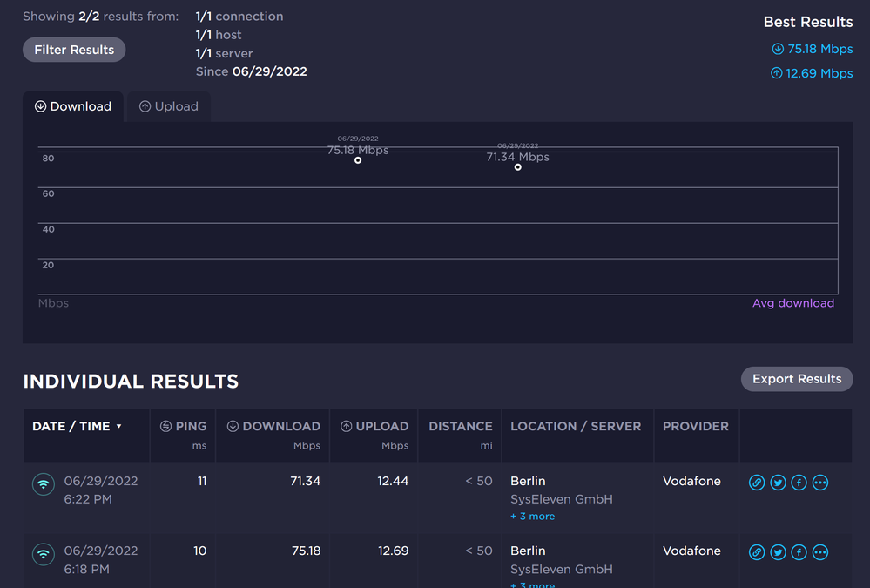Viewport: 870px width, 588px height.
Task: Open Filter Results
Action: [74, 50]
